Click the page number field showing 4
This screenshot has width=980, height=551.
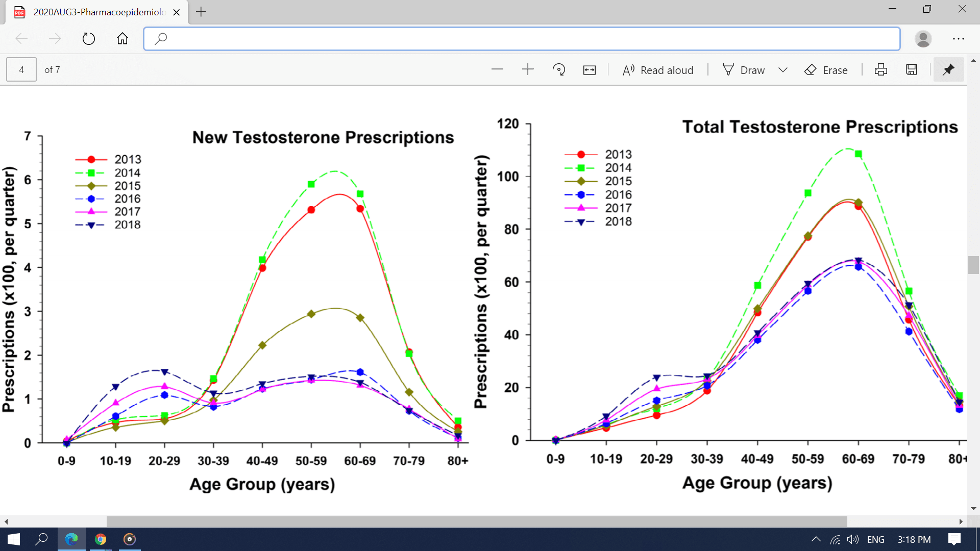point(21,70)
